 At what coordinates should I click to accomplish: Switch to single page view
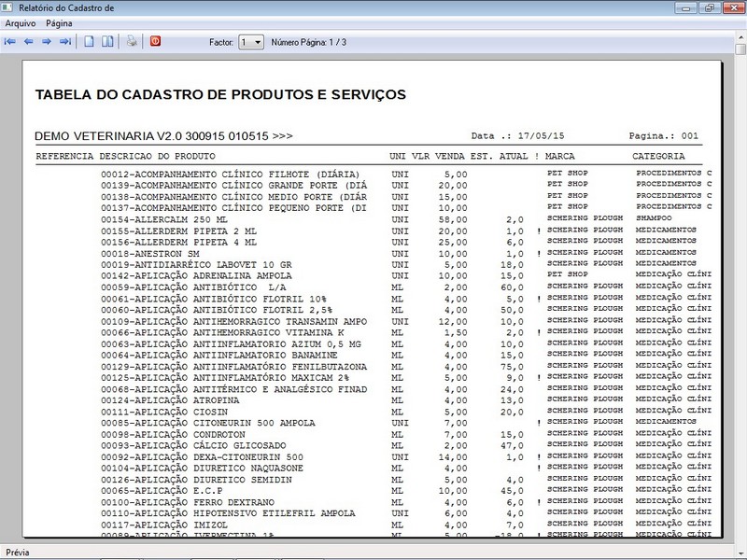click(90, 42)
